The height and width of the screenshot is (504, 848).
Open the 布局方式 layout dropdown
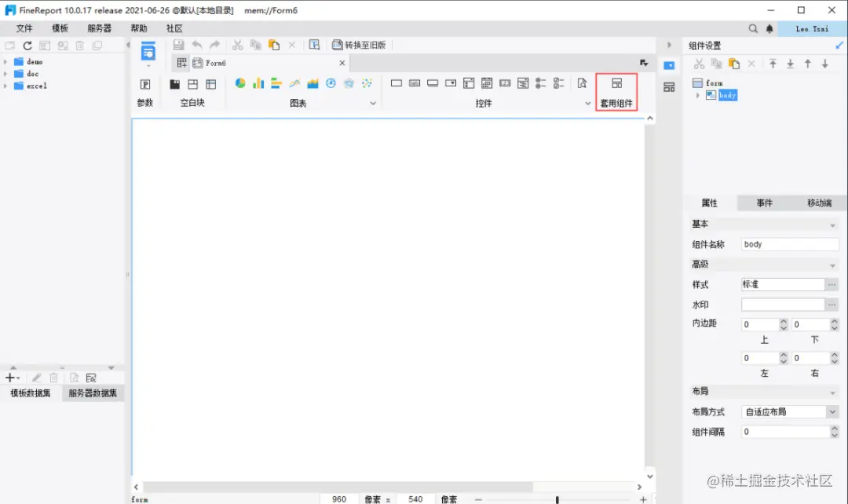pyautogui.click(x=832, y=411)
